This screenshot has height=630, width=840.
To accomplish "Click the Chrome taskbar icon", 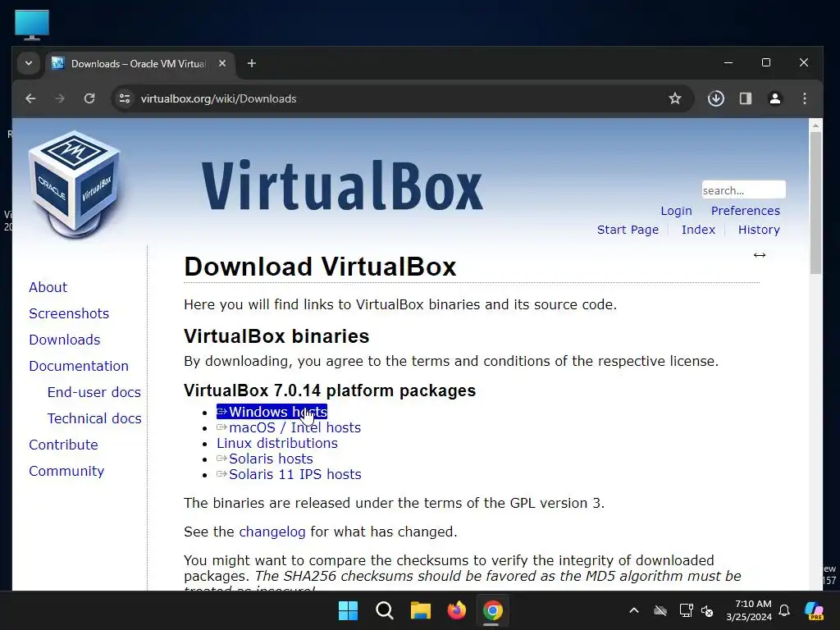I will click(492, 610).
